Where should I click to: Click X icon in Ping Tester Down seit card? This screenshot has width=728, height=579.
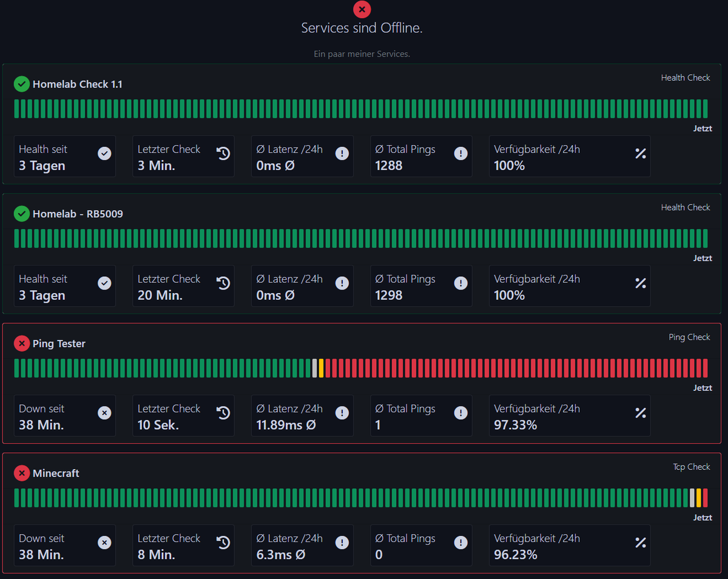tap(104, 413)
